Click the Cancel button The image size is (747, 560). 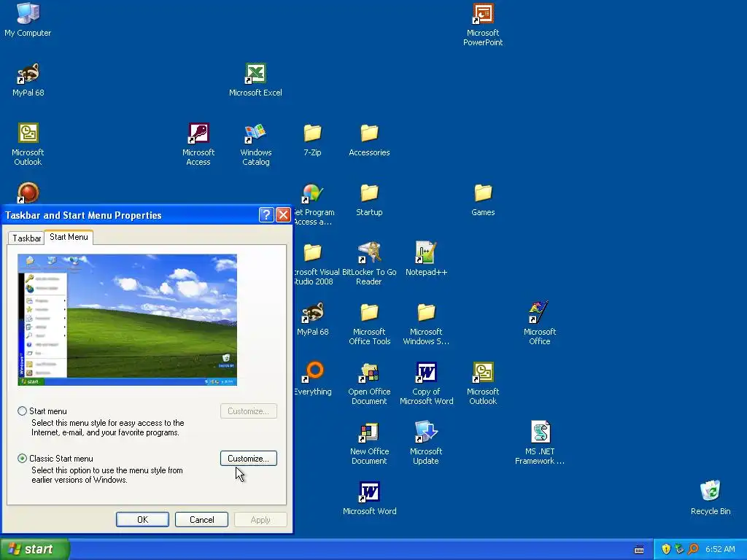(201, 519)
